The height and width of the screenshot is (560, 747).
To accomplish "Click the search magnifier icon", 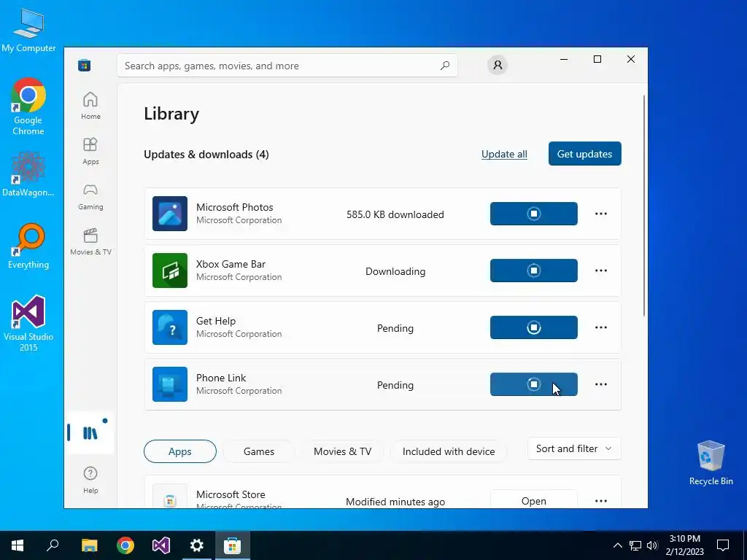I will point(445,66).
